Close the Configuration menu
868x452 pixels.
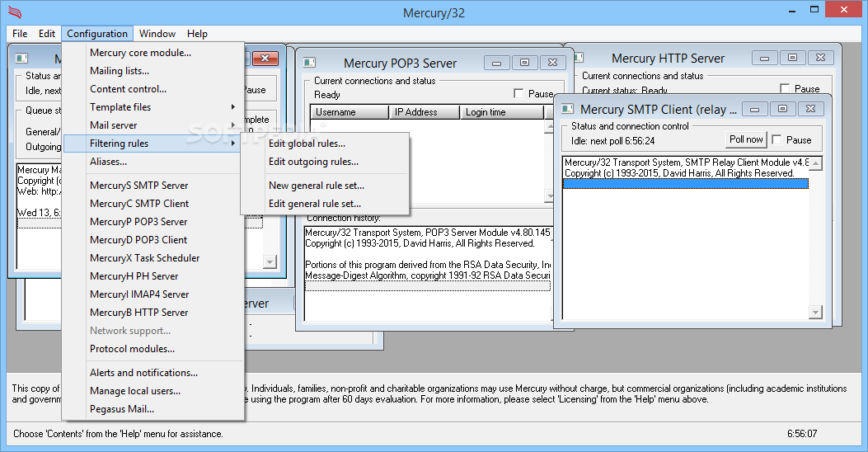(x=97, y=34)
